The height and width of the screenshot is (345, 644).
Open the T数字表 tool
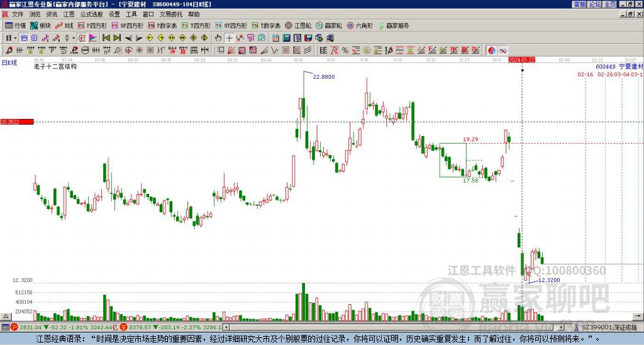point(266,25)
